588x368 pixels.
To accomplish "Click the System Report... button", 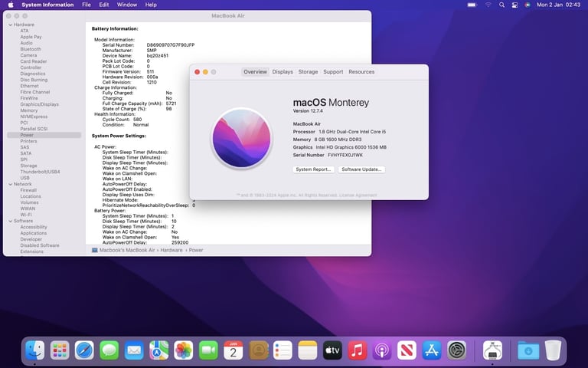I will click(313, 169).
